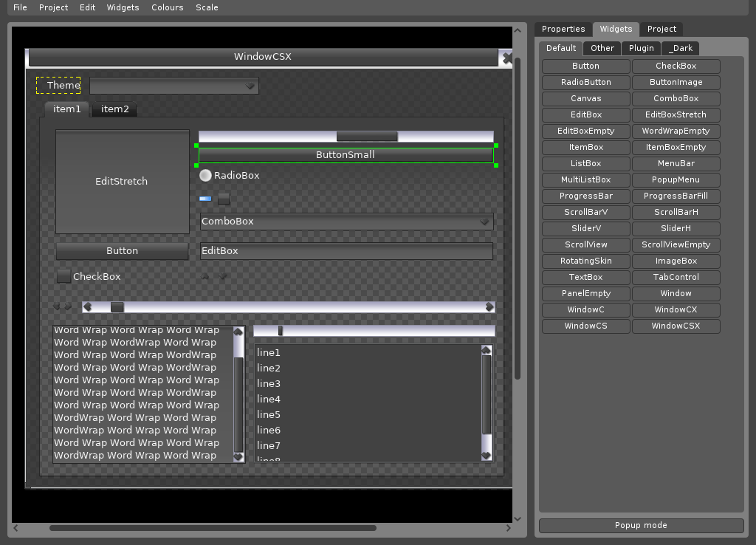Choose ImageBox in the palette
The width and height of the screenshot is (756, 545).
point(676,261)
